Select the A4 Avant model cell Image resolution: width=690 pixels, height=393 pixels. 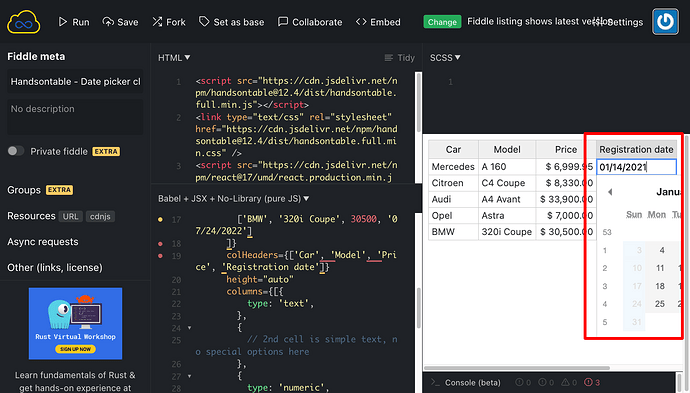click(507, 199)
